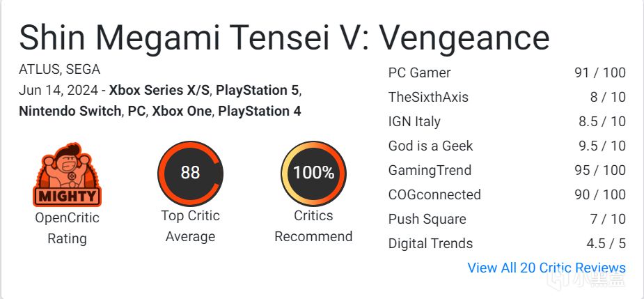
Task: Open the COGconnected review
Action: [507, 194]
